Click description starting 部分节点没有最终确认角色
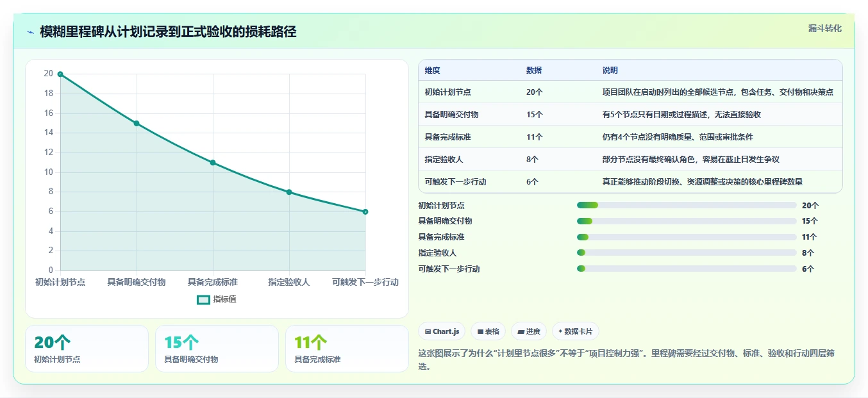Screen dimensions: 868x398 point(690,160)
